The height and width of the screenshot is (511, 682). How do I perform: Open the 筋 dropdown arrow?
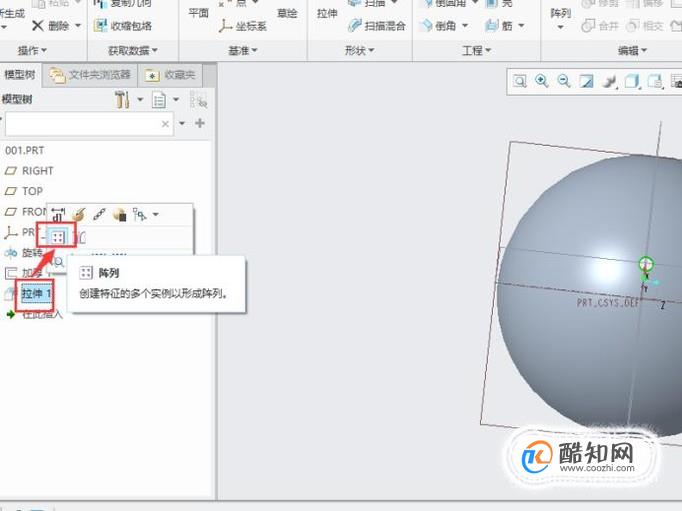(x=521, y=26)
